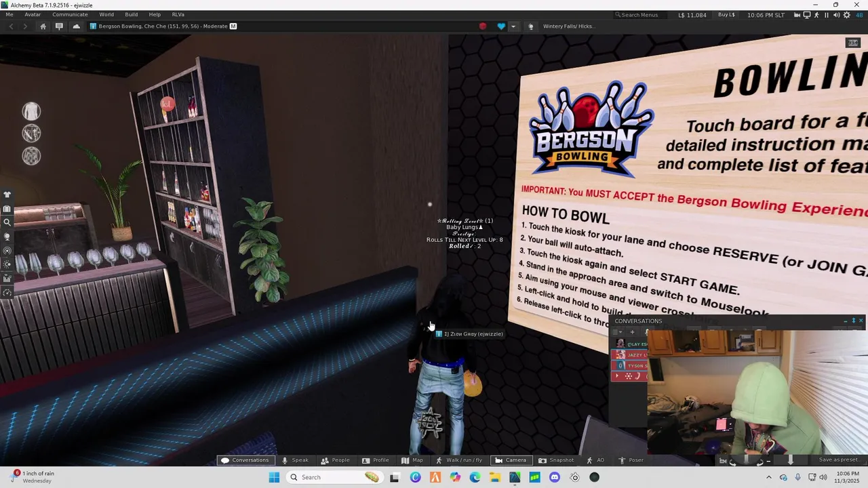Click the top-right HUD toggle icon
The height and width of the screenshot is (488, 868).
click(x=853, y=43)
